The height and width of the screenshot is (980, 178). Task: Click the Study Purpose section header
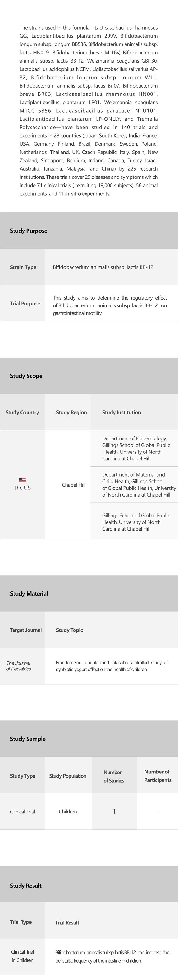tap(28, 231)
